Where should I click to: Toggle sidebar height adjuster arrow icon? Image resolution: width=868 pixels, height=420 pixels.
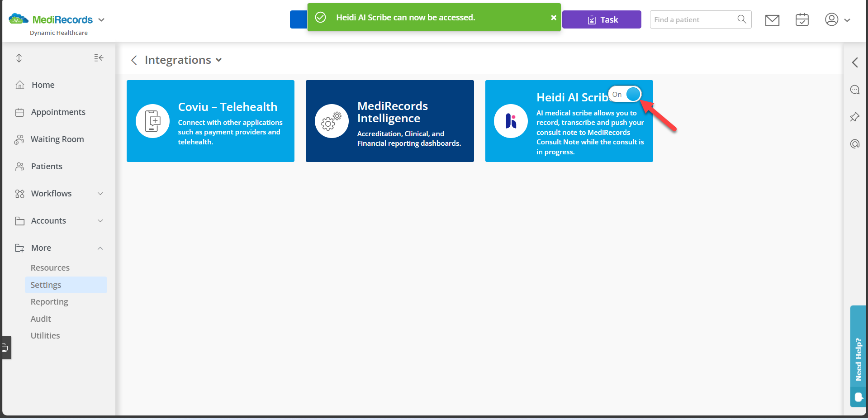click(19, 58)
